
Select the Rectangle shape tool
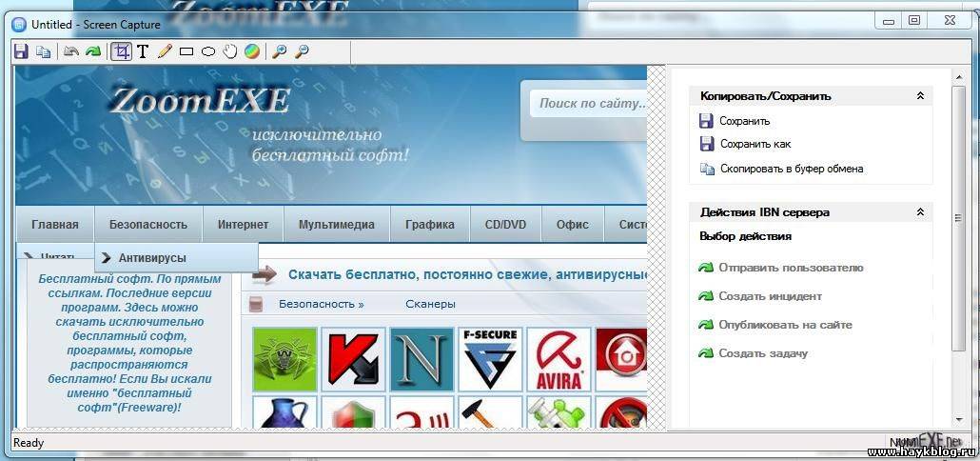point(186,52)
